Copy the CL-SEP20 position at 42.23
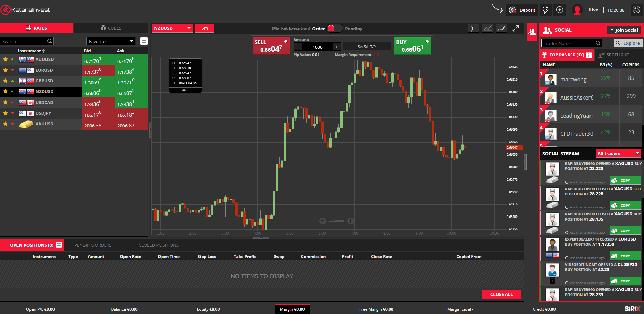 point(625,281)
